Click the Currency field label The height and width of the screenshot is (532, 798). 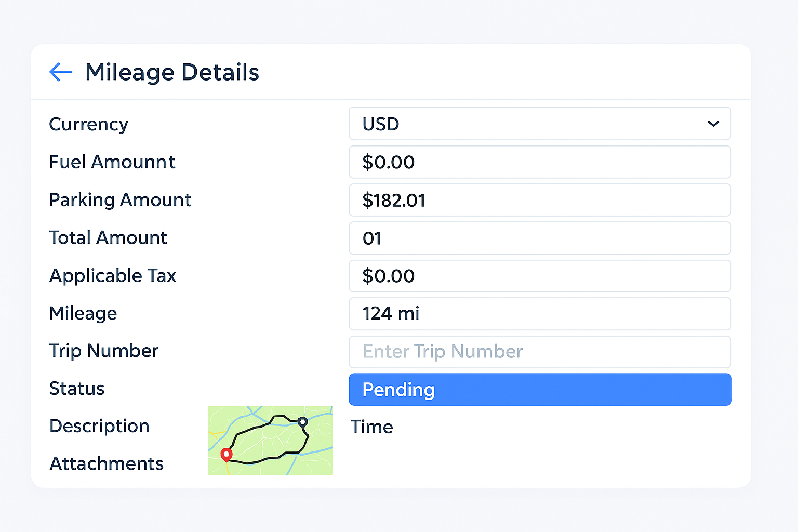click(x=88, y=124)
